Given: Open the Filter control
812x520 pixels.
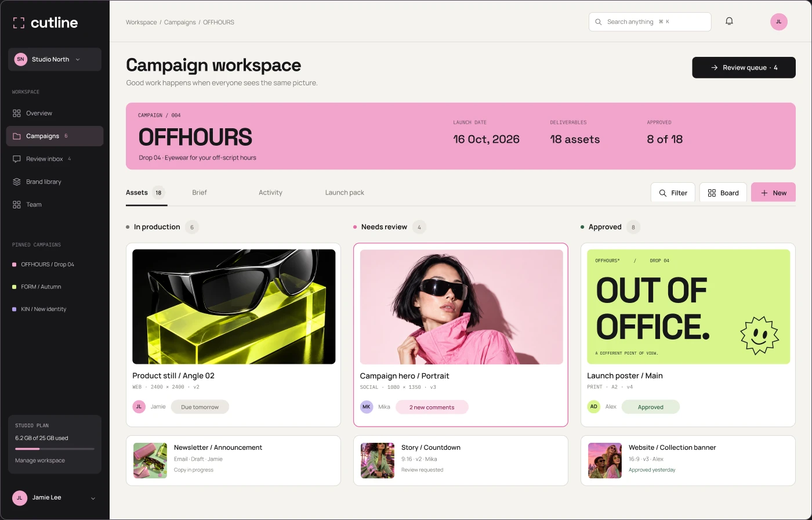Looking at the screenshot, I should click(x=673, y=193).
